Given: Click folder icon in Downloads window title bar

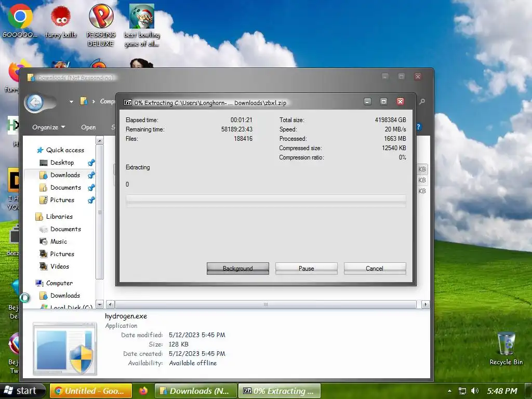Looking at the screenshot, I should point(31,78).
